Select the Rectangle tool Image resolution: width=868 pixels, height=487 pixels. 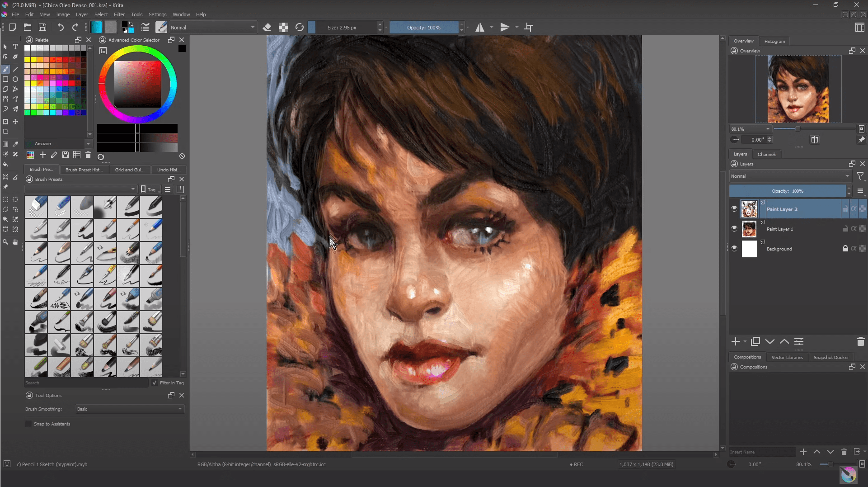pos(6,79)
